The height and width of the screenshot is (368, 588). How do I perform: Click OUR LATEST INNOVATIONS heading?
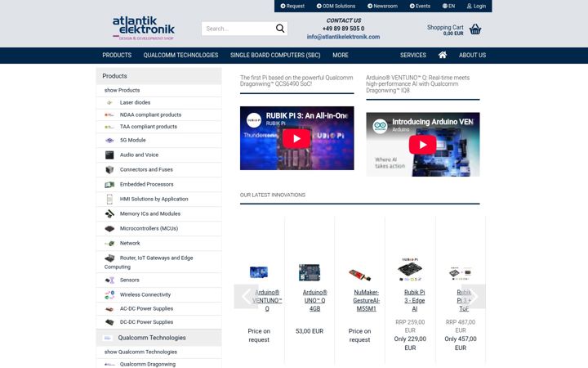click(x=273, y=195)
